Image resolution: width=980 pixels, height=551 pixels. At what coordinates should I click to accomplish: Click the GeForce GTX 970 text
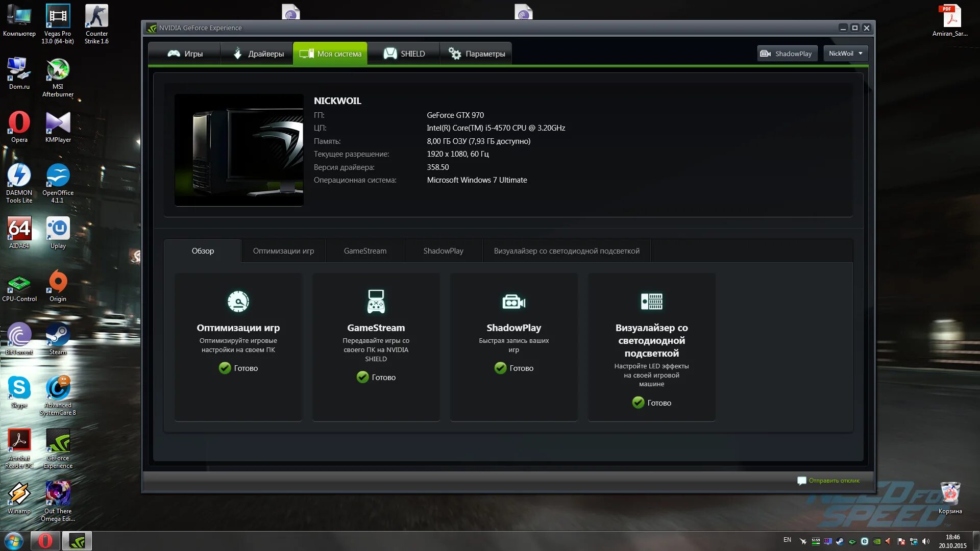(455, 115)
